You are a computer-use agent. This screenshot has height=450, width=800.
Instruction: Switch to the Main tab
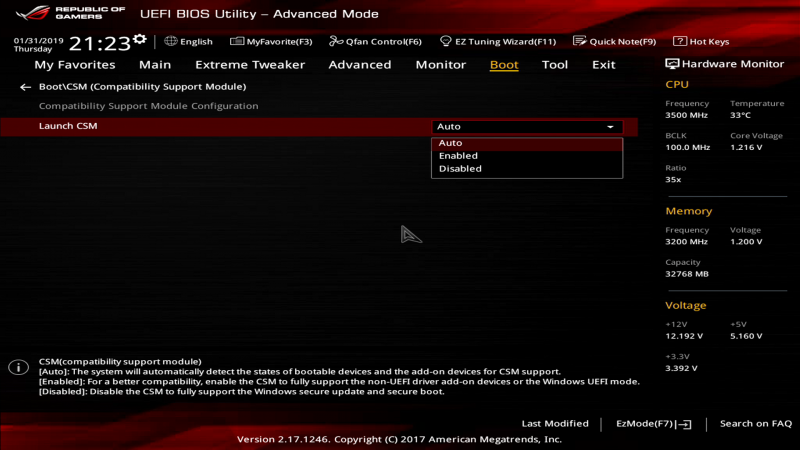[x=155, y=65]
